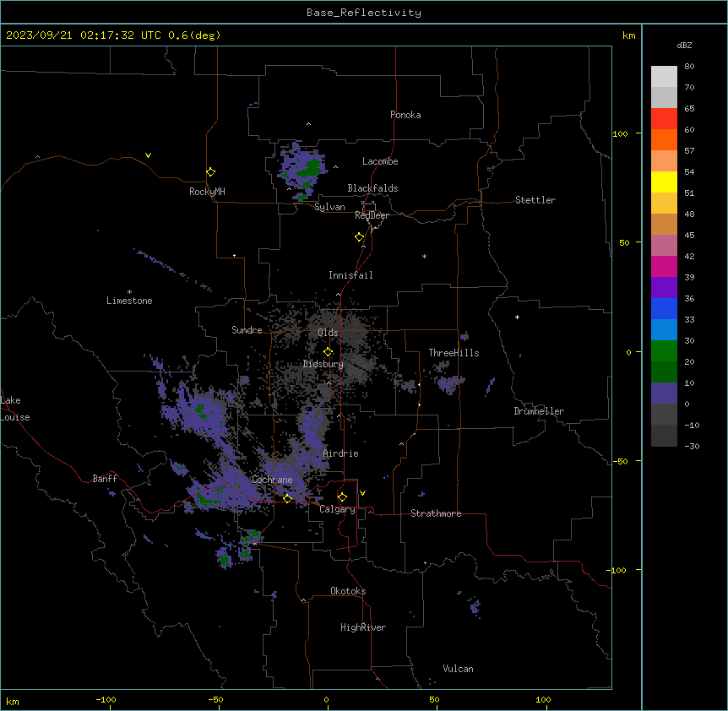728x711 pixels.
Task: Click the white asterisk east of Innisfail
Action: [424, 256]
